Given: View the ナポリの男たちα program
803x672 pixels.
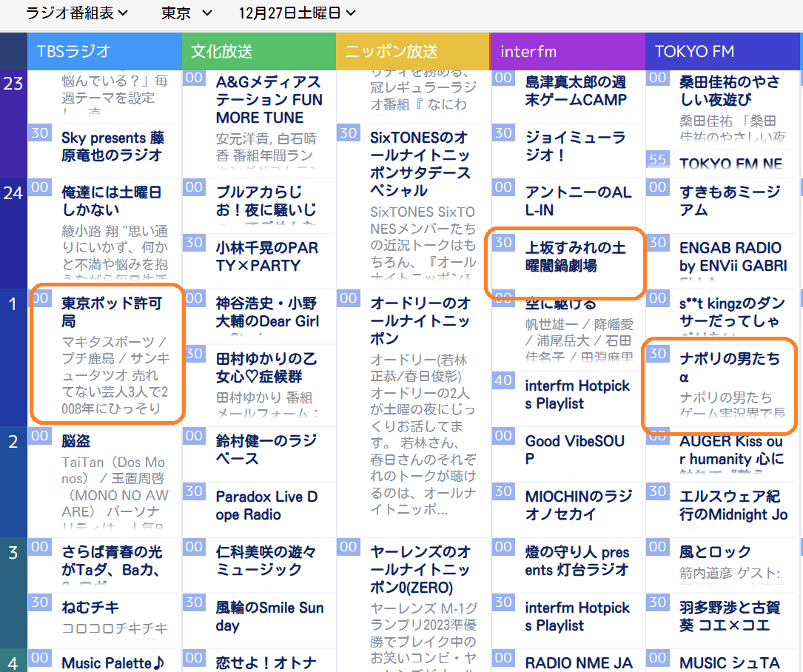Looking at the screenshot, I should pyautogui.click(x=729, y=368).
